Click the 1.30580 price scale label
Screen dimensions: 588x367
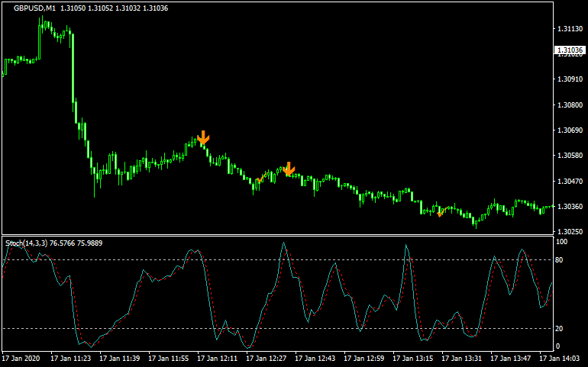(x=570, y=156)
